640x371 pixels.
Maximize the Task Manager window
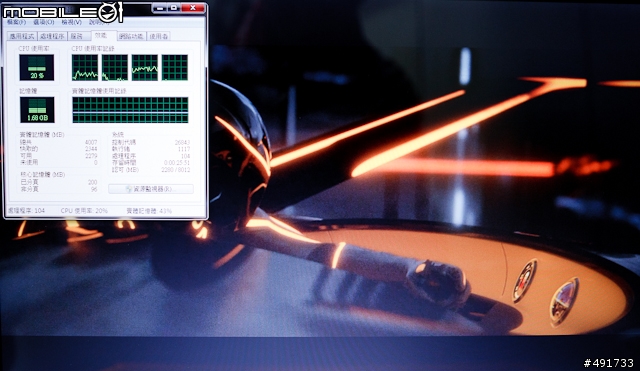click(x=173, y=8)
